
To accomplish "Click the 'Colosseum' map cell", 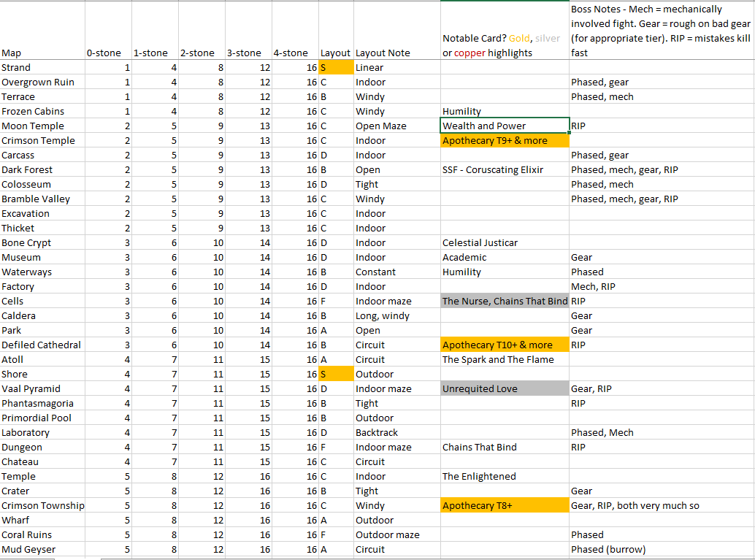I will coord(42,184).
